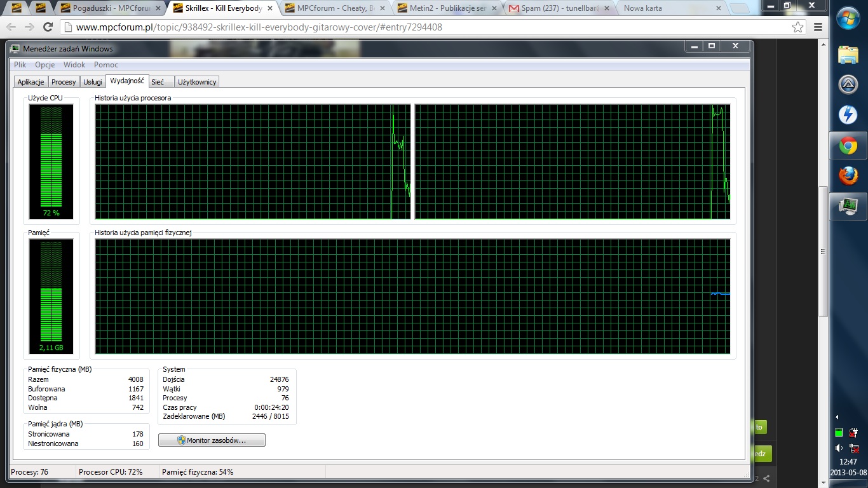Switch to second pinned MPC tab
Screen dimensions: 868x488
[x=41, y=8]
